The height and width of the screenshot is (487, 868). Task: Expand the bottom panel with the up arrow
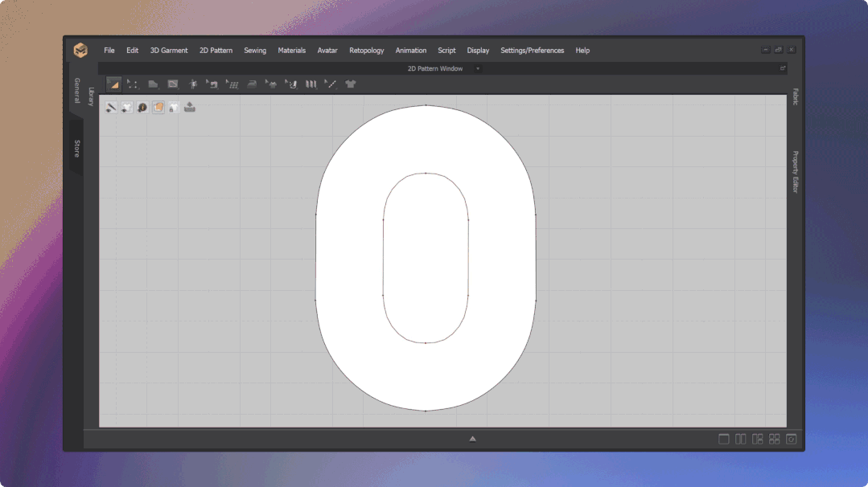click(473, 439)
